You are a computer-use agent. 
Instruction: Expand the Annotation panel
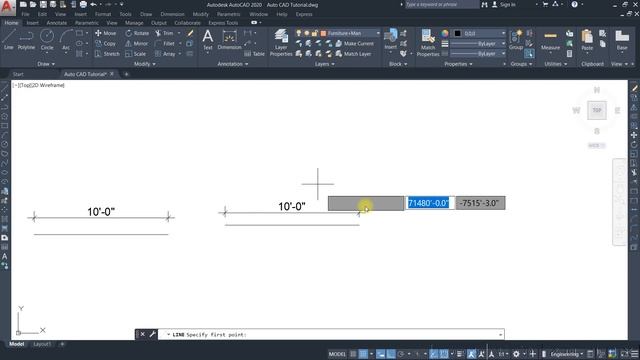pos(233,64)
